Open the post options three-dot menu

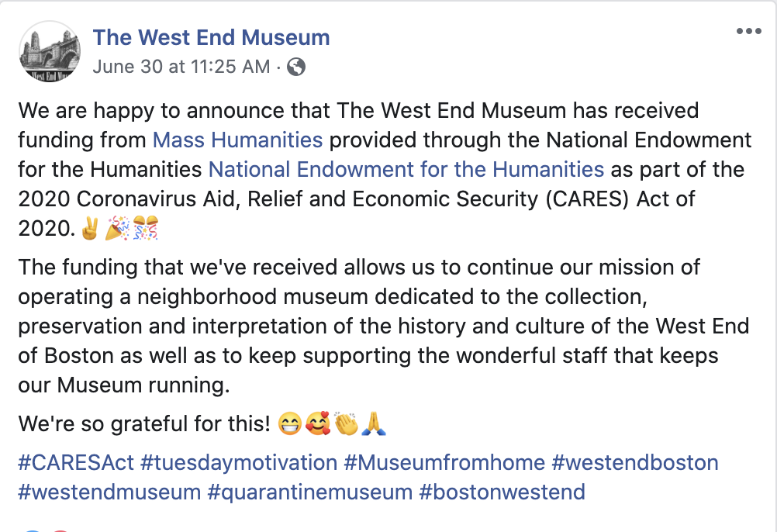click(x=748, y=32)
